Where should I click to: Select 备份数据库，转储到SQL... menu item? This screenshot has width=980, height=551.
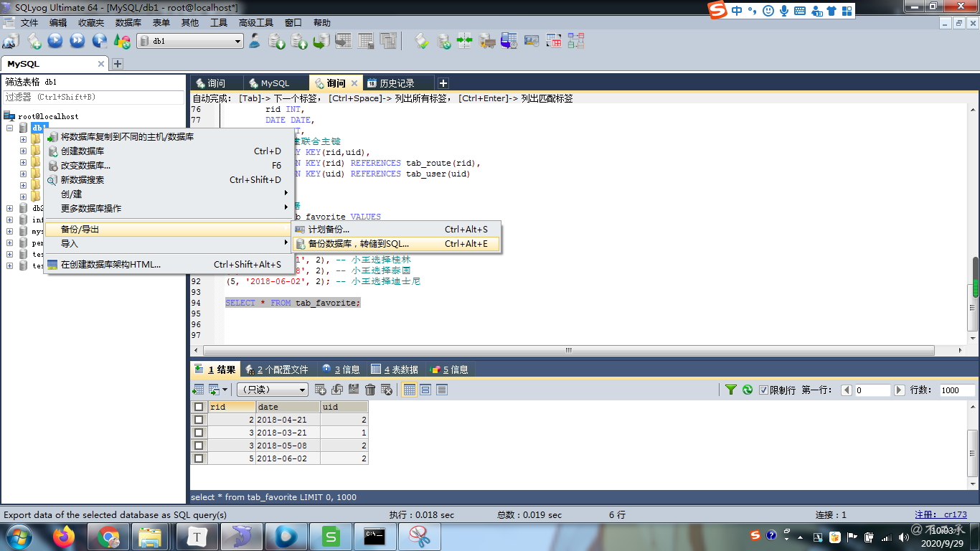click(396, 244)
